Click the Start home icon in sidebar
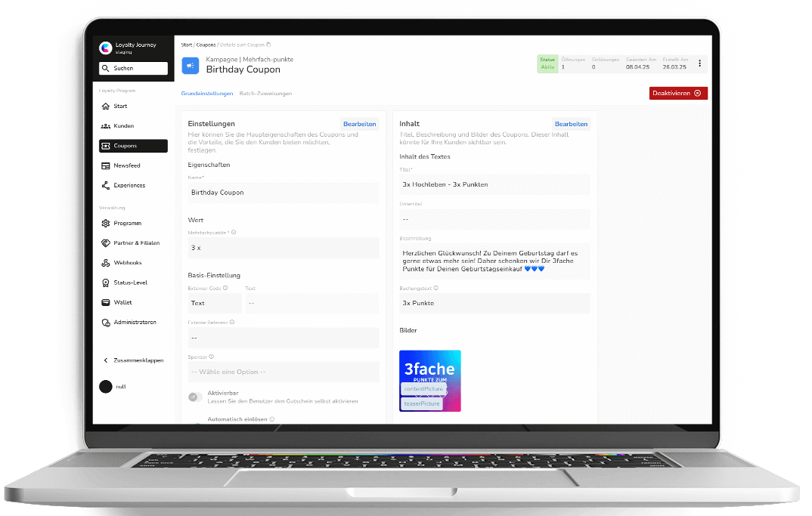 106,106
